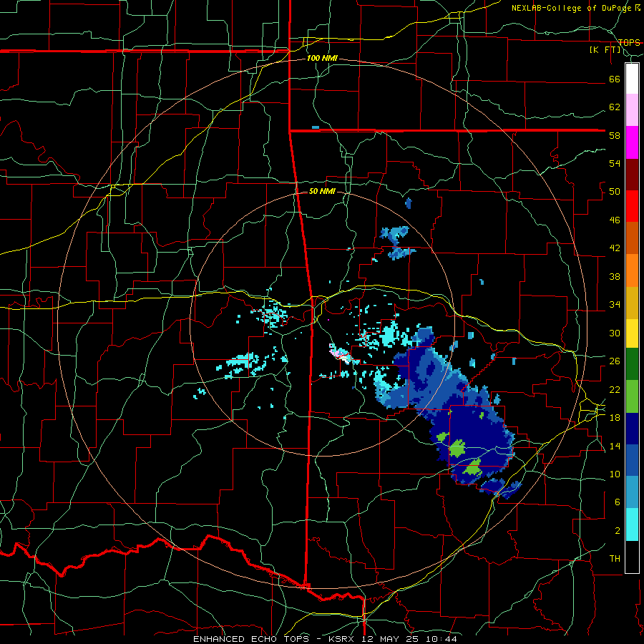Click the 18 legend value

[615, 418]
